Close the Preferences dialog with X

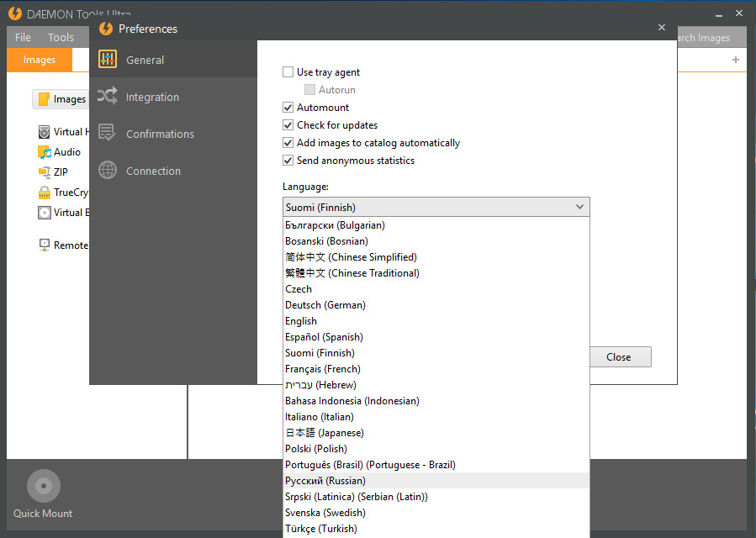662,28
